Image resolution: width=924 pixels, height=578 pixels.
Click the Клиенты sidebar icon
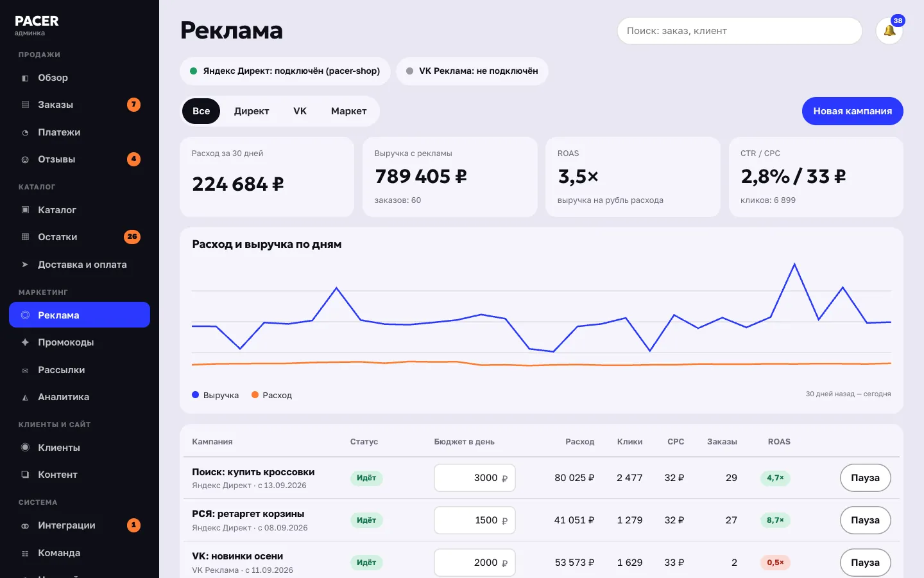coord(25,448)
